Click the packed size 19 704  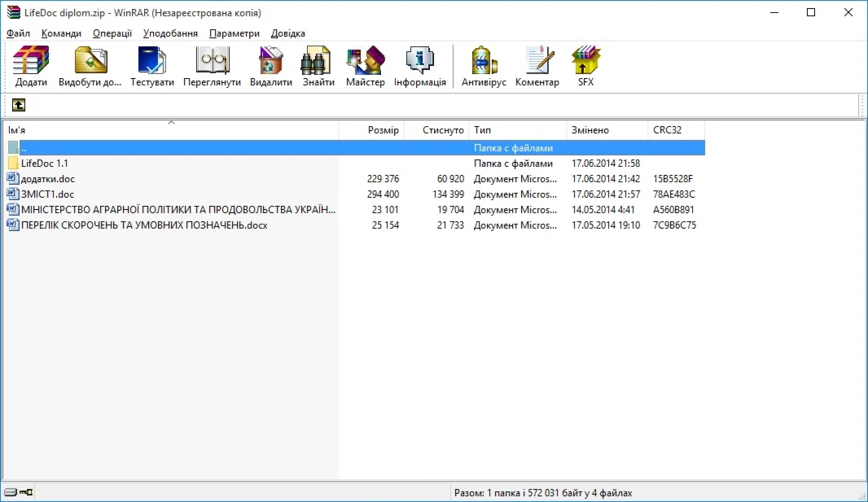coord(450,210)
